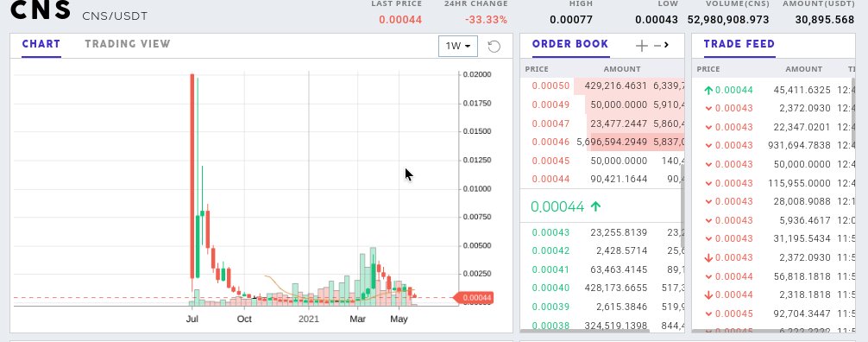Screen dimensions: 868x342
Task: Select the 0.00039 bid price
Action: click(550, 307)
